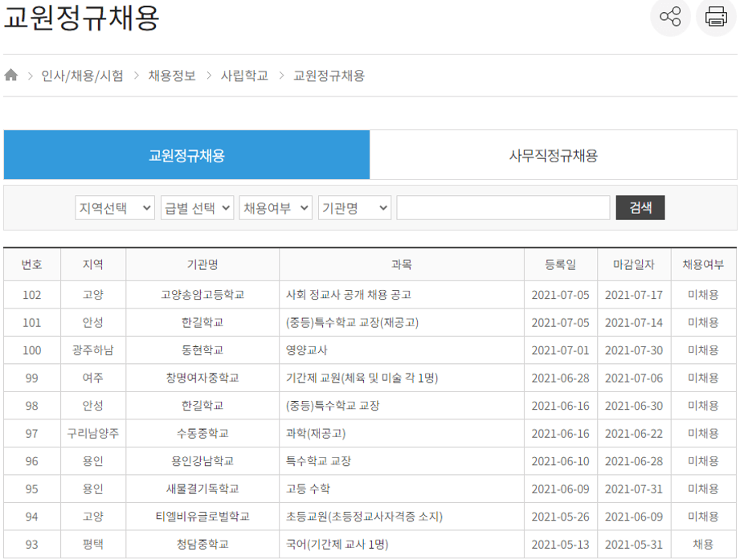Image resolution: width=740 pixels, height=560 pixels.
Task: Click 동현학교 cell
Action: click(202, 350)
